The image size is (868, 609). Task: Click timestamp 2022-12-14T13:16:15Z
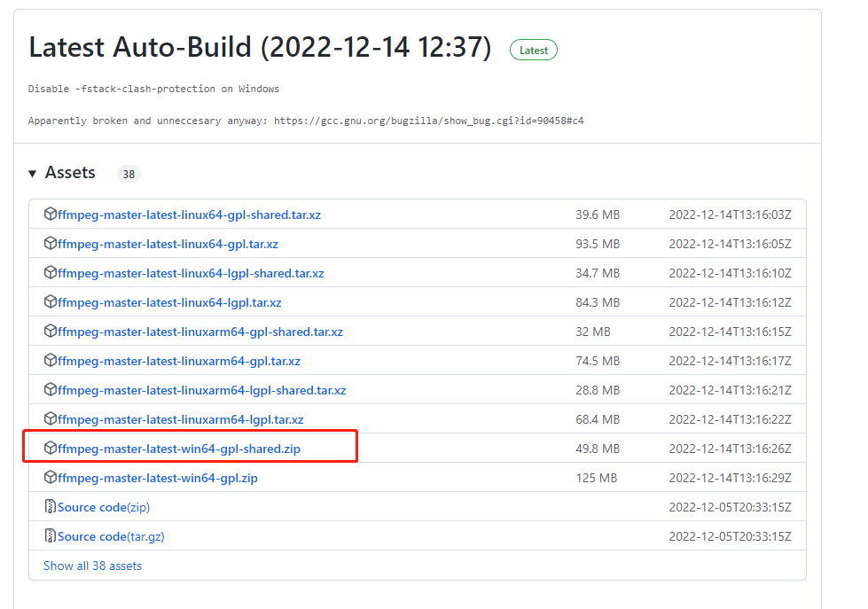coord(731,332)
